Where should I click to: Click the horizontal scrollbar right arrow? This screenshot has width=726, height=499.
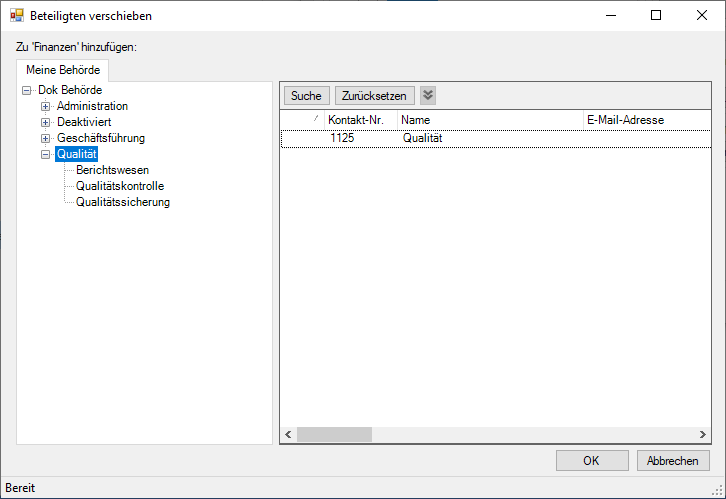703,435
